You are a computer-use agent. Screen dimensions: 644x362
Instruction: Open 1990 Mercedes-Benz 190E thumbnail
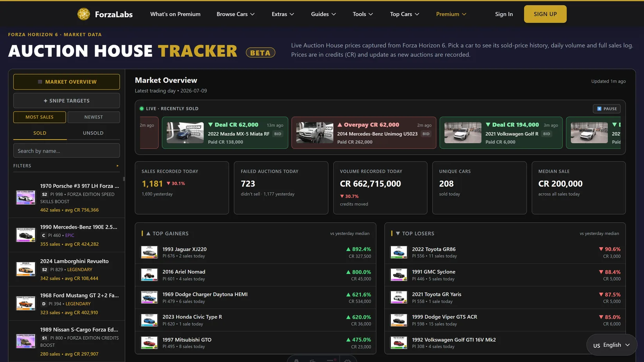pyautogui.click(x=25, y=235)
